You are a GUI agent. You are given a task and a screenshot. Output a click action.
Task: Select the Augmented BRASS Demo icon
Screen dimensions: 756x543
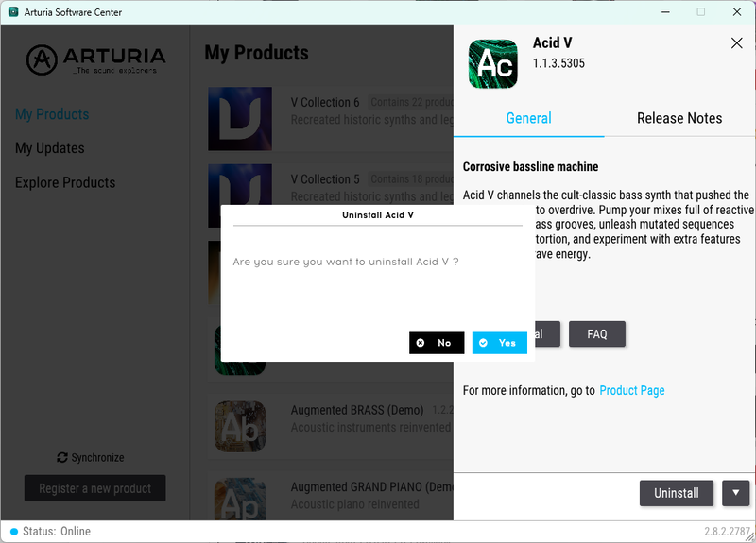click(x=240, y=427)
